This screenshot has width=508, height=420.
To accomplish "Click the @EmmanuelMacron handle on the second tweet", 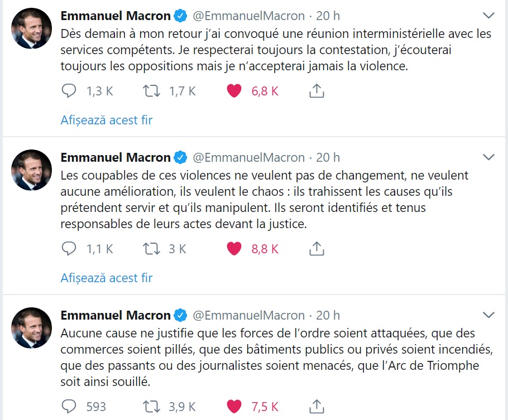I will tap(248, 158).
